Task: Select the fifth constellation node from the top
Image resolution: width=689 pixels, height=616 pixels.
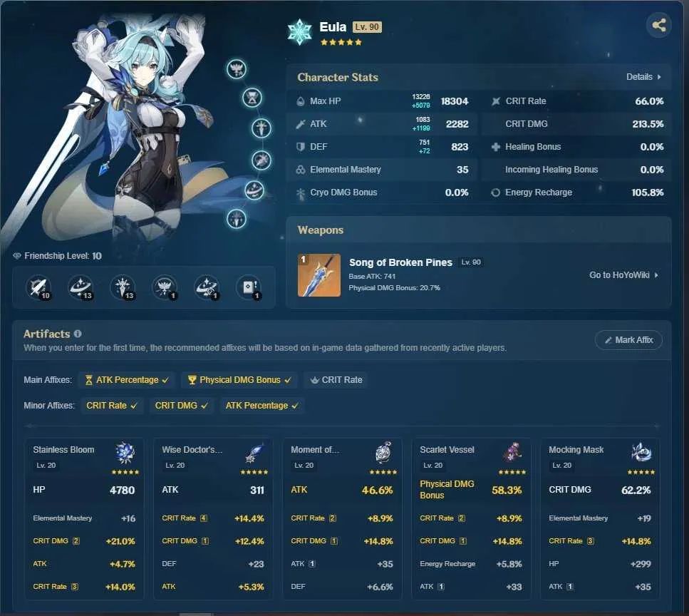Action: [254, 190]
